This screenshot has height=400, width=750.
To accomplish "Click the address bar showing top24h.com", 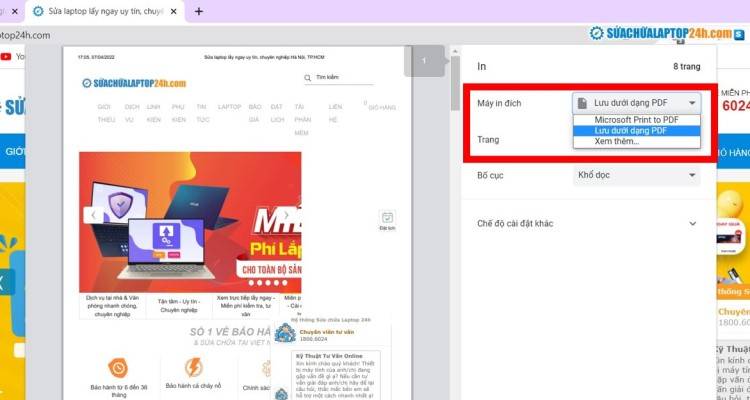I will coord(25,35).
